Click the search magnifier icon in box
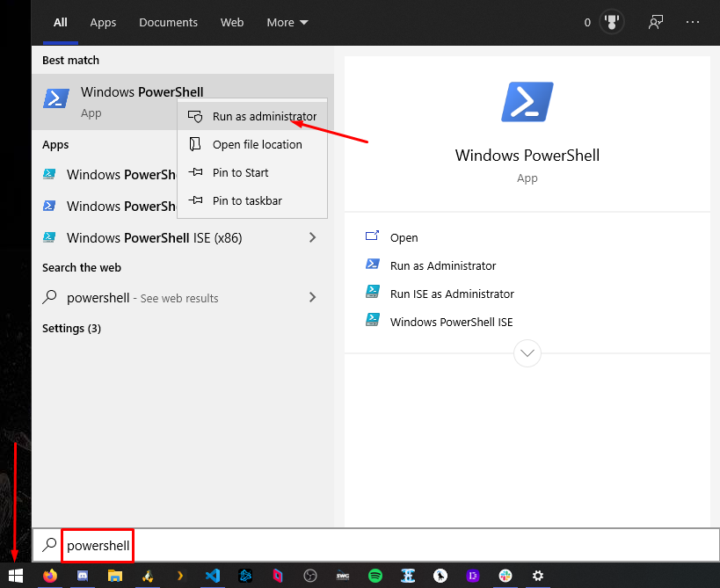The width and height of the screenshot is (720, 588). click(49, 545)
